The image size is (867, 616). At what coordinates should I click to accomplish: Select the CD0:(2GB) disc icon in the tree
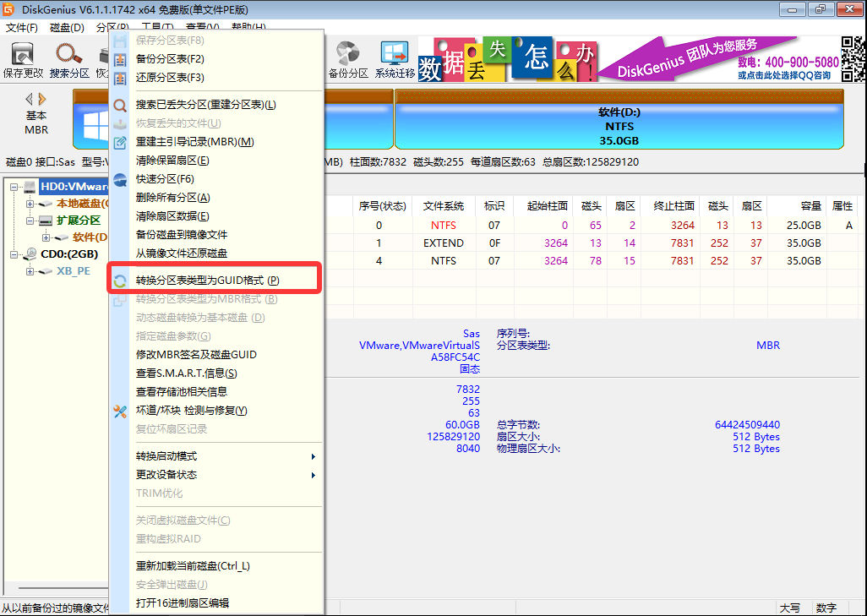(30, 253)
